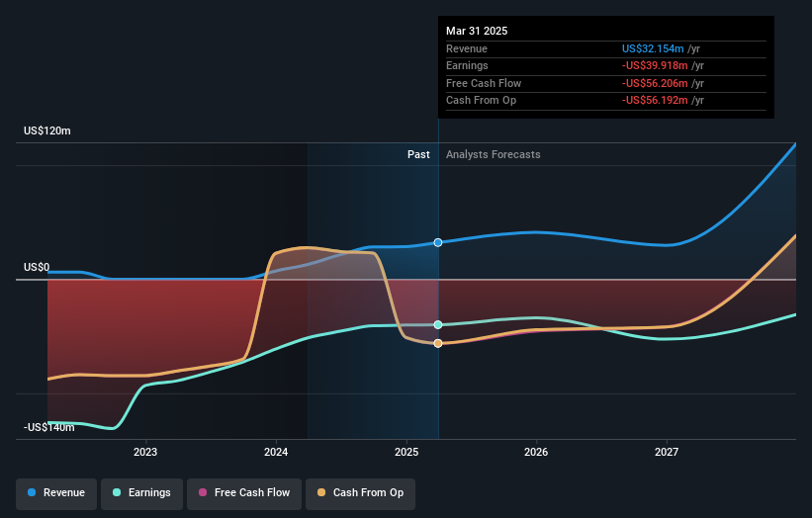The height and width of the screenshot is (518, 812).
Task: Click the Mar 31 2025 tooltip date
Action: [477, 31]
